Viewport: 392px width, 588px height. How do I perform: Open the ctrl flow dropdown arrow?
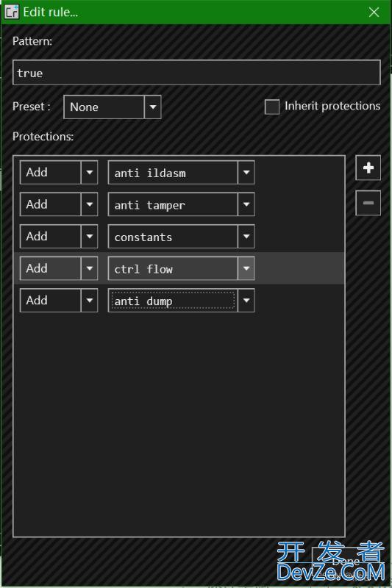246,268
